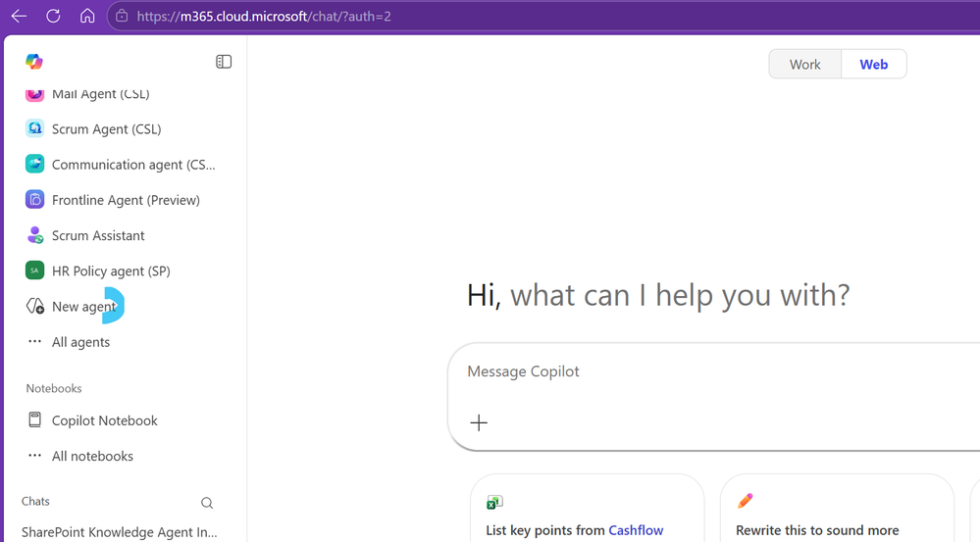Screen dimensions: 980x542
Task: Click the New agent plus icon
Action: 35,307
